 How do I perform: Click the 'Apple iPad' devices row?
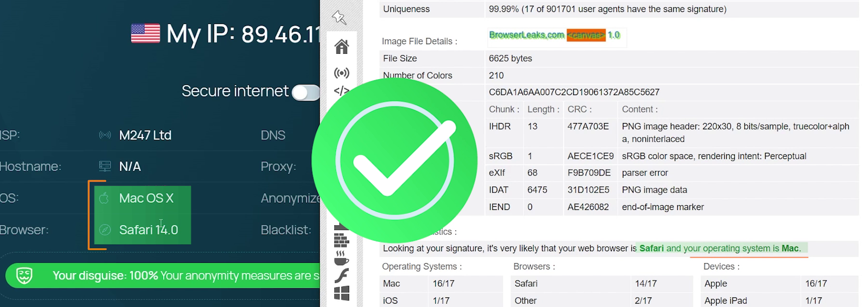(x=780, y=300)
